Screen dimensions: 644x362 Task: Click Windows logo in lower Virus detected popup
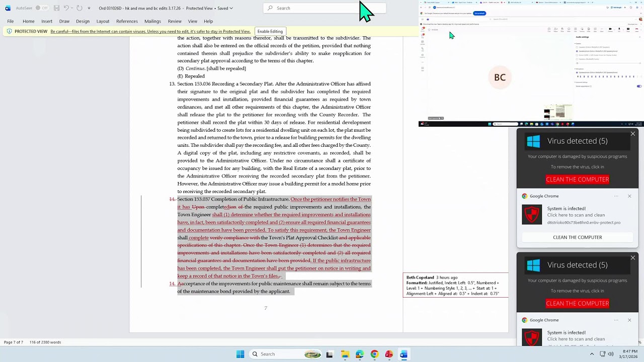[533, 265]
